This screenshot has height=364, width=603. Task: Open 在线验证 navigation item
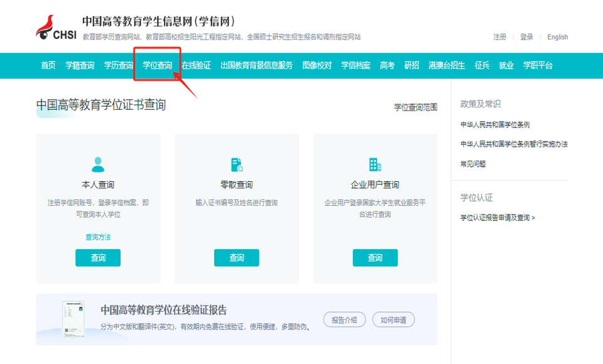(196, 65)
